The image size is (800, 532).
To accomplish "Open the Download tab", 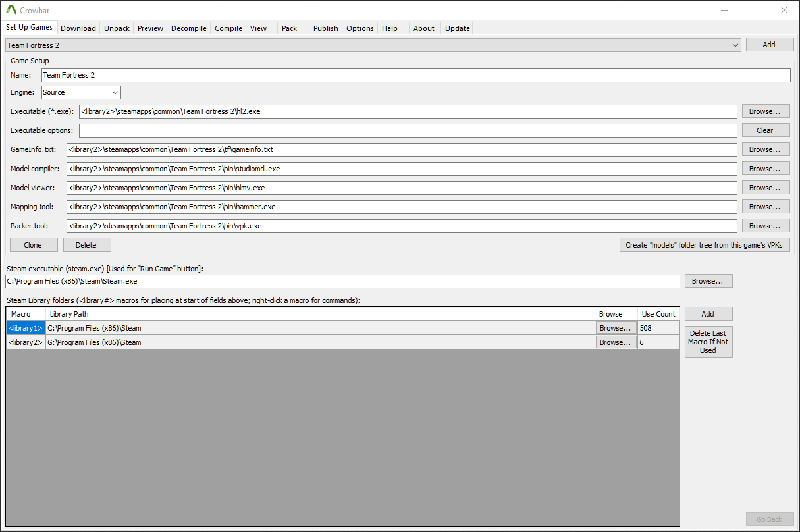I will click(78, 28).
